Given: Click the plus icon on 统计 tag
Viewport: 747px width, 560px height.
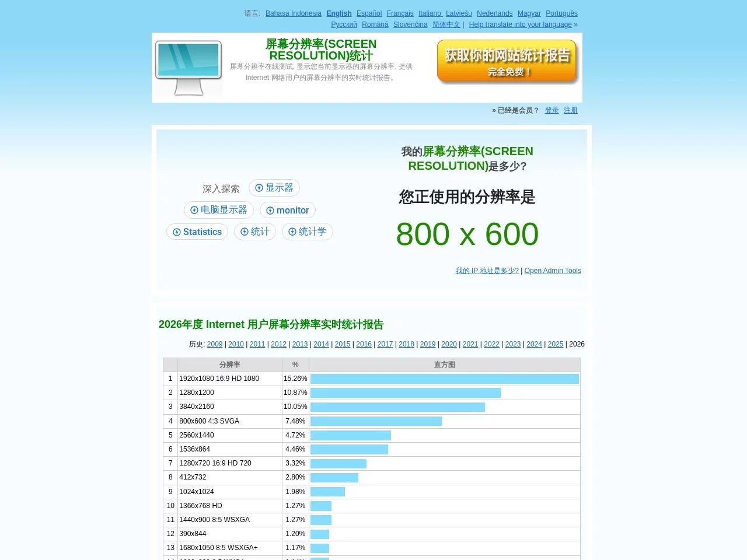Looking at the screenshot, I should tap(244, 232).
